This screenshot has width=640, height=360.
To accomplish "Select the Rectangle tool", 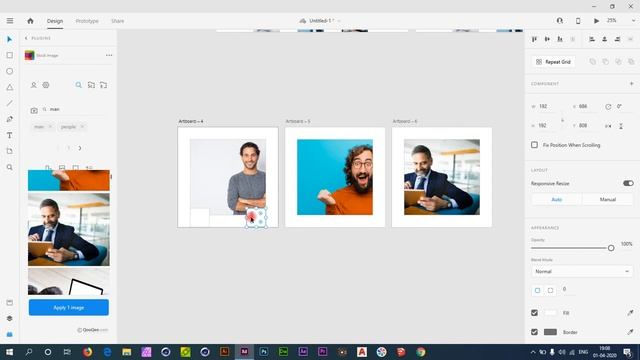I will [9, 55].
